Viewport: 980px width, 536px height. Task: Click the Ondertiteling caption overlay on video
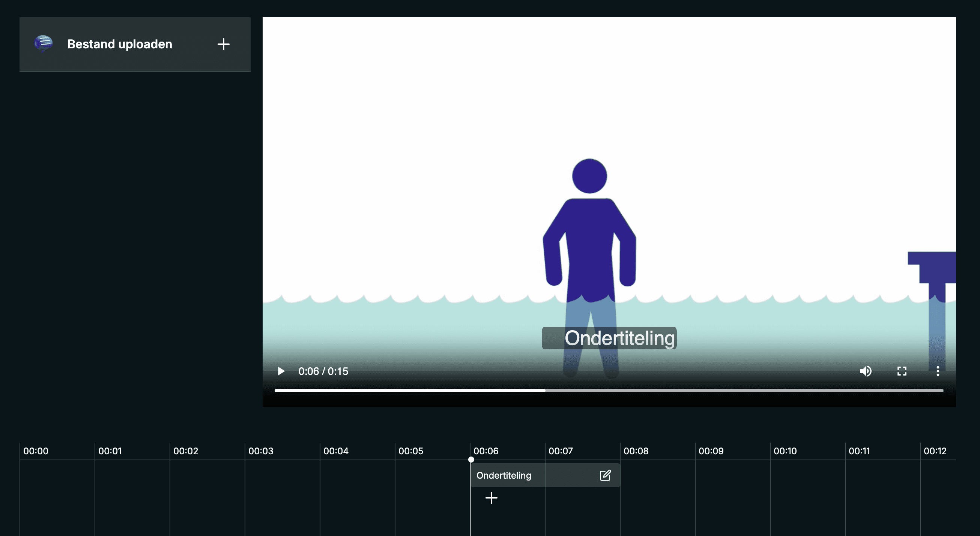click(609, 338)
